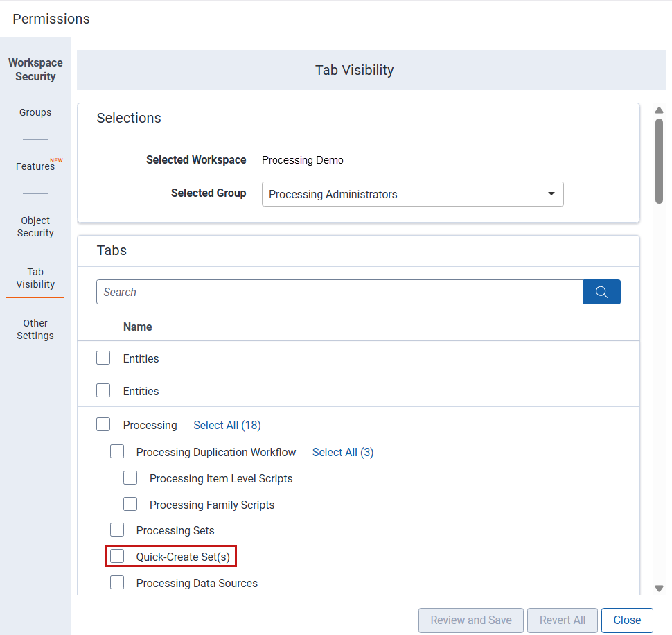Image resolution: width=672 pixels, height=635 pixels.
Task: Click the scrollbar down arrow
Action: pos(659,589)
